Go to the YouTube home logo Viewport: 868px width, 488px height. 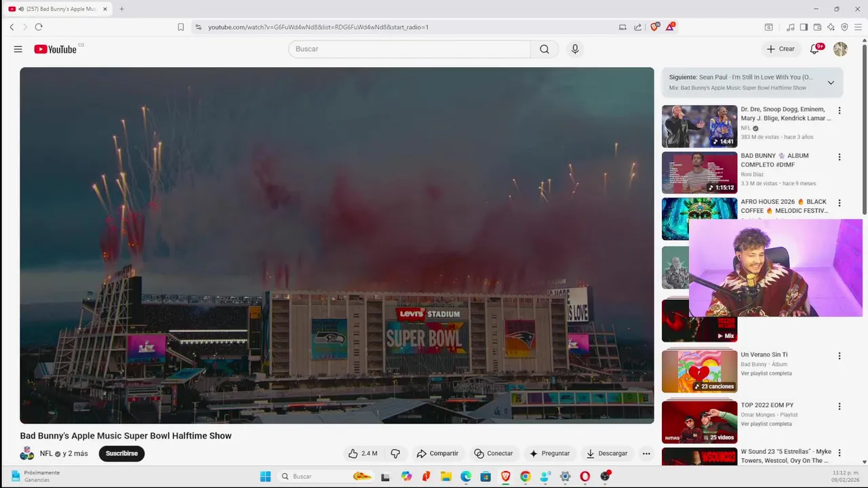(56, 49)
